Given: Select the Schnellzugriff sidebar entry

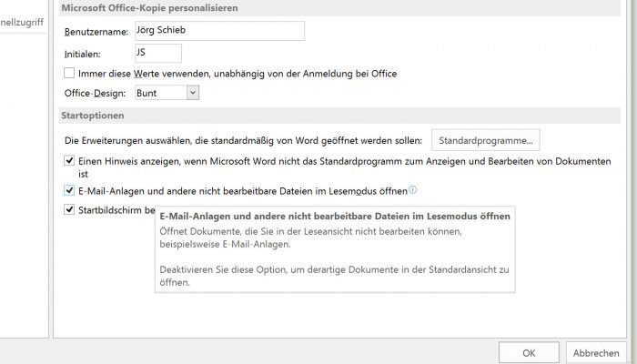Looking at the screenshot, I should (22, 23).
